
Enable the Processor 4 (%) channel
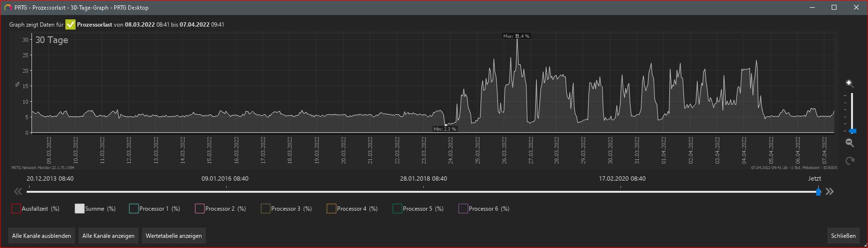331,209
